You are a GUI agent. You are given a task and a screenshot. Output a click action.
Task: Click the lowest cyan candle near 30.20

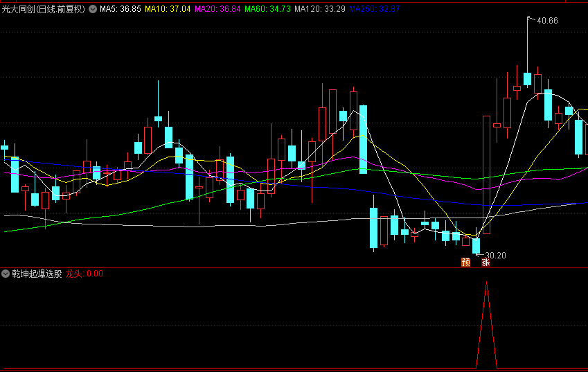476,246
